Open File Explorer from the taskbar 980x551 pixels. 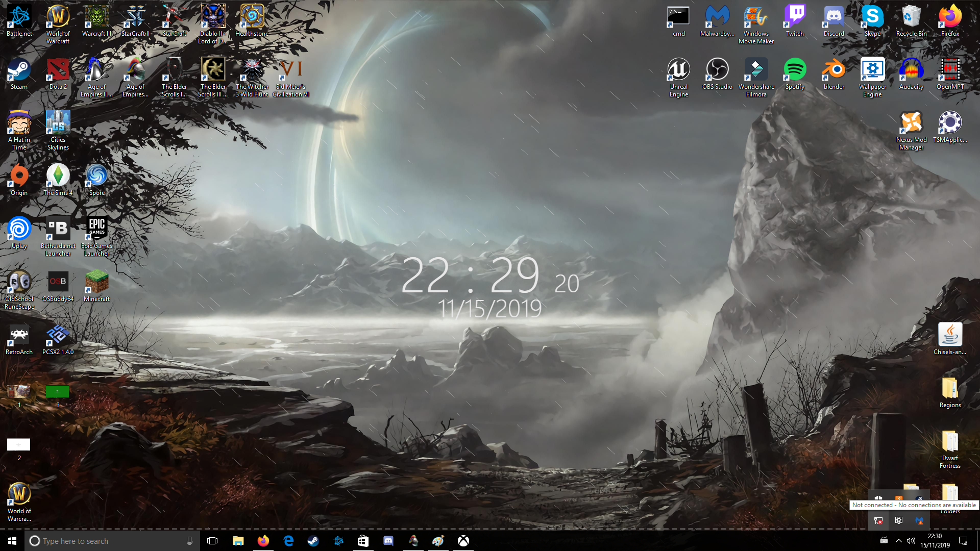pyautogui.click(x=238, y=541)
